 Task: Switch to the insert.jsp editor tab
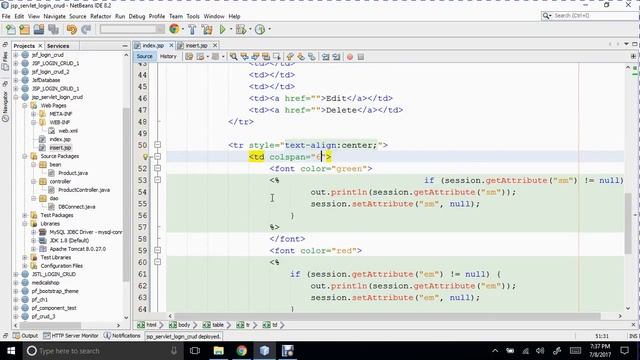[x=196, y=45]
